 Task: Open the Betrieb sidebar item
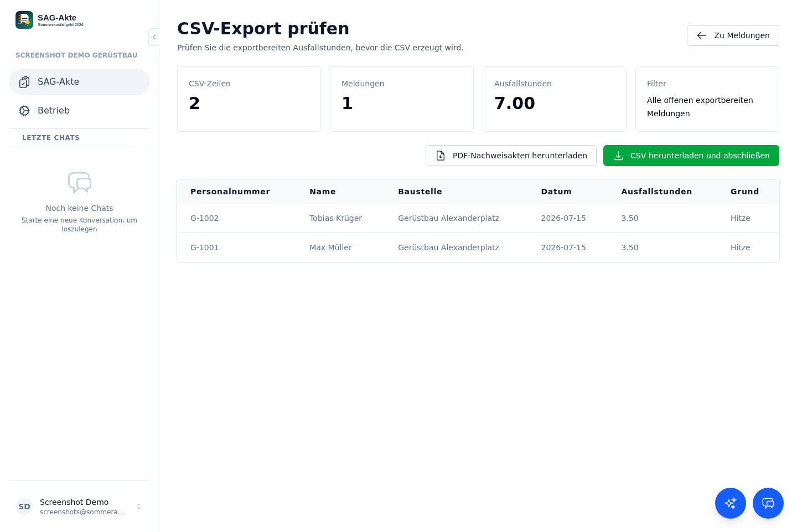[79, 111]
